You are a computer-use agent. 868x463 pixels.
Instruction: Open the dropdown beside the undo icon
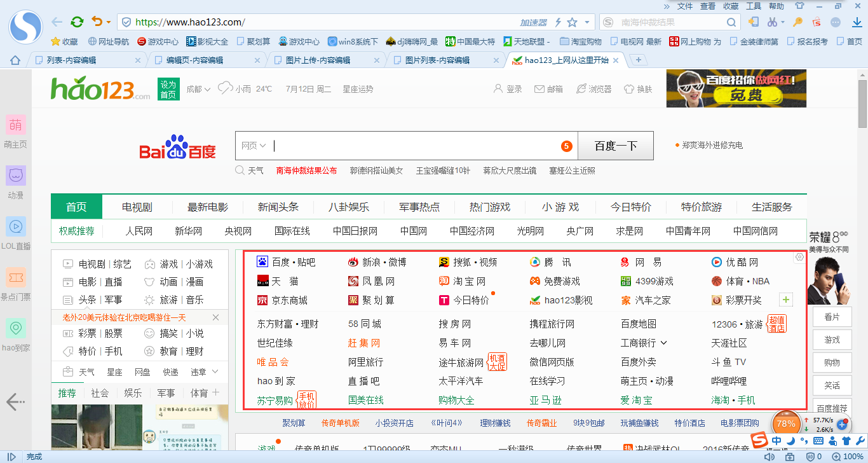[109, 22]
